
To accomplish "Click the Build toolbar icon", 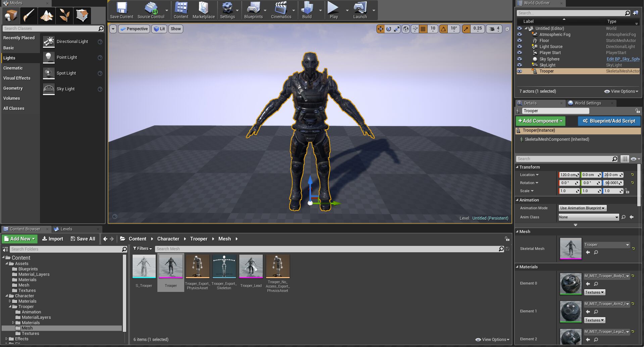I will [x=306, y=10].
